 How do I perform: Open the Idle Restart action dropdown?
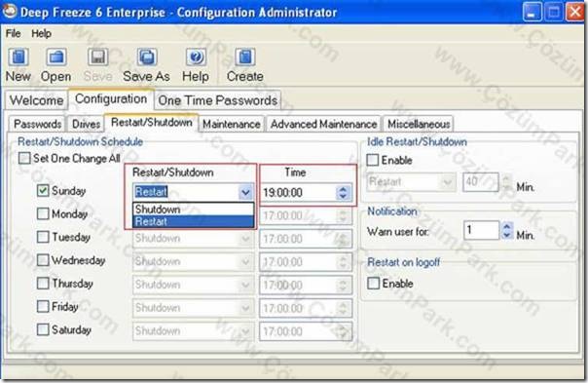pos(411,182)
